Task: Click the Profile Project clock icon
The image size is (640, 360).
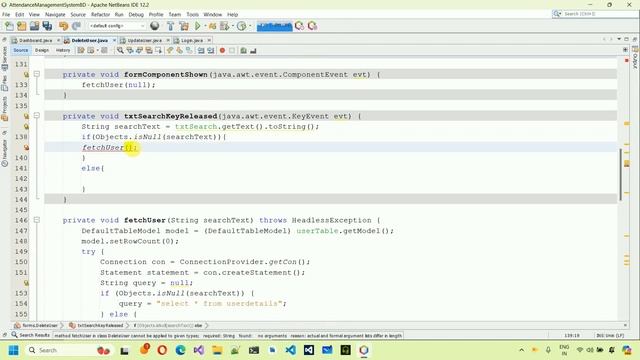Action: tap(242, 26)
